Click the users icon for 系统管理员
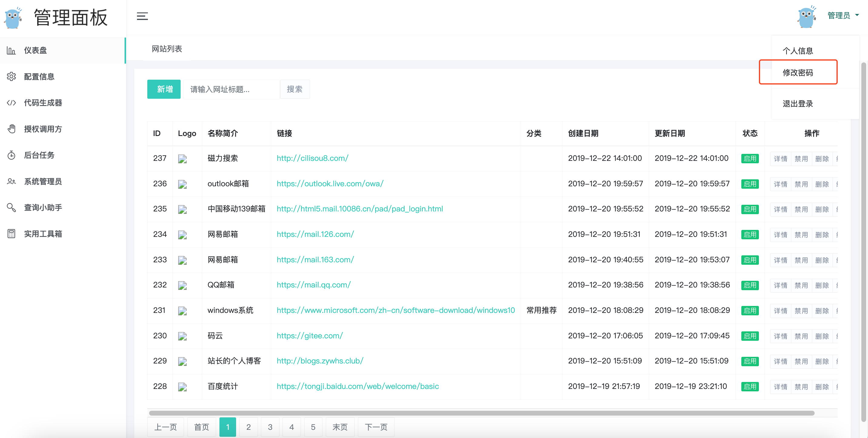The image size is (868, 438). pyautogui.click(x=11, y=181)
